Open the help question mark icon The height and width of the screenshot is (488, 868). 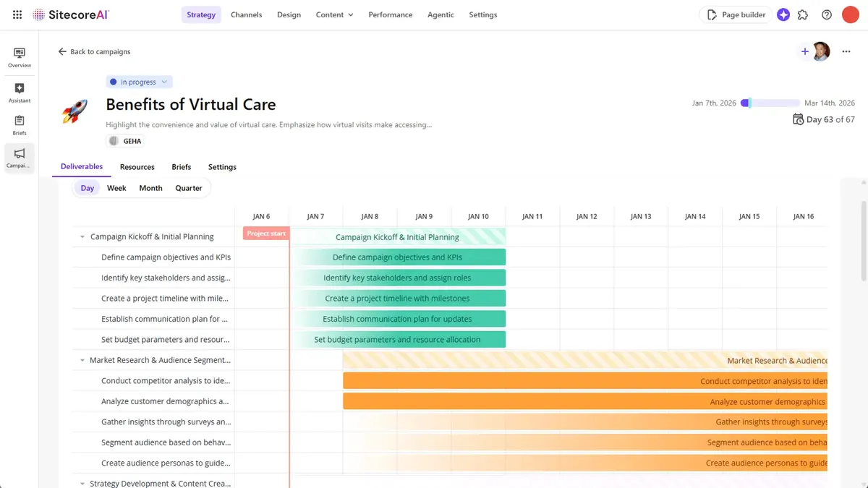826,14
